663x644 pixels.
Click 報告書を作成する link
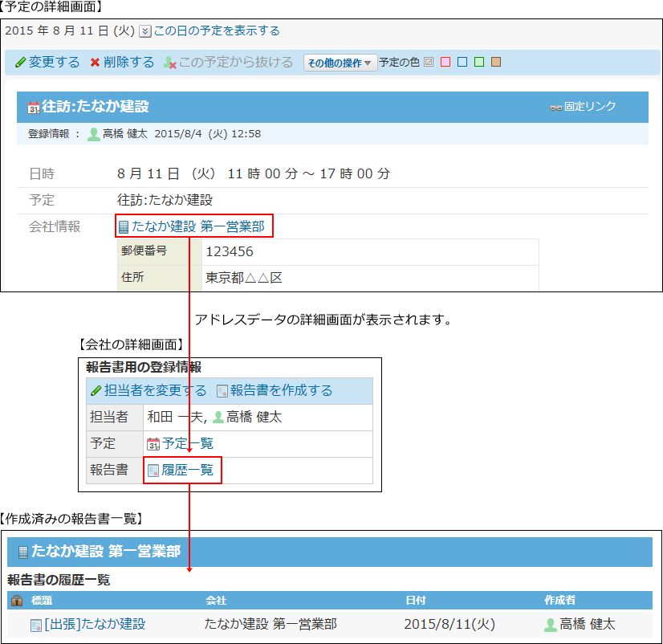pos(281,390)
